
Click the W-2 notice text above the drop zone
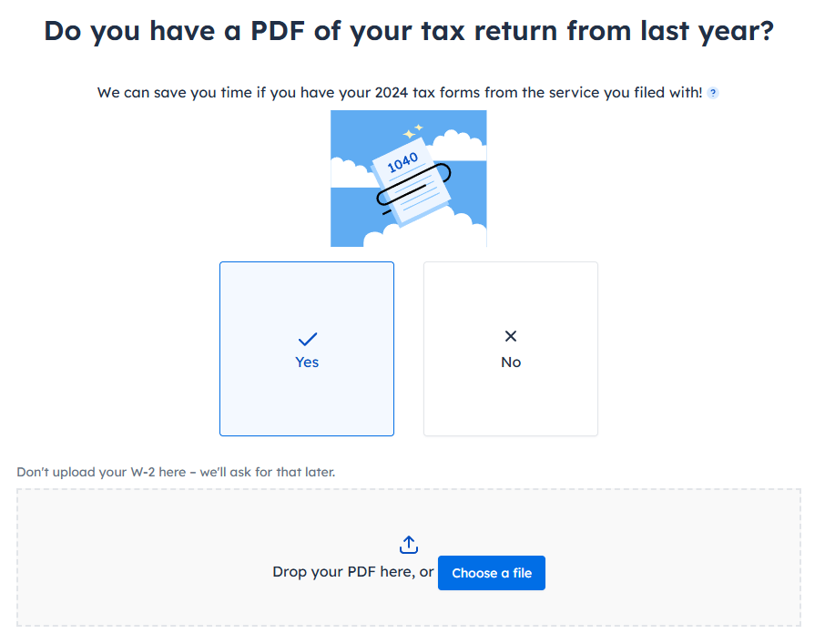pyautogui.click(x=176, y=472)
